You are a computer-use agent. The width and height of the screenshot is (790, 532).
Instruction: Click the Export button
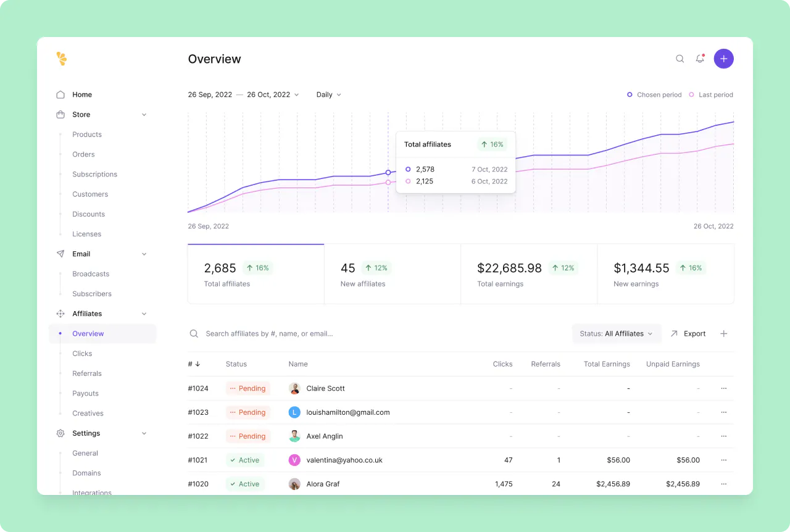(x=688, y=333)
